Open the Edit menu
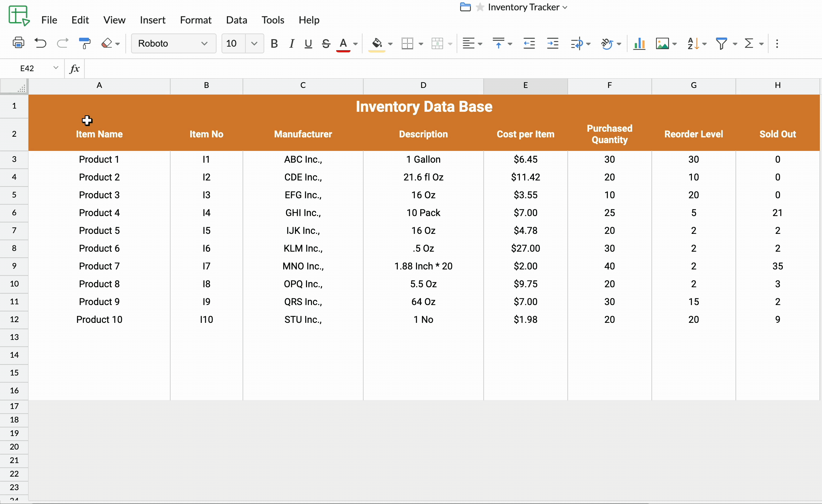The image size is (822, 504). pos(80,20)
